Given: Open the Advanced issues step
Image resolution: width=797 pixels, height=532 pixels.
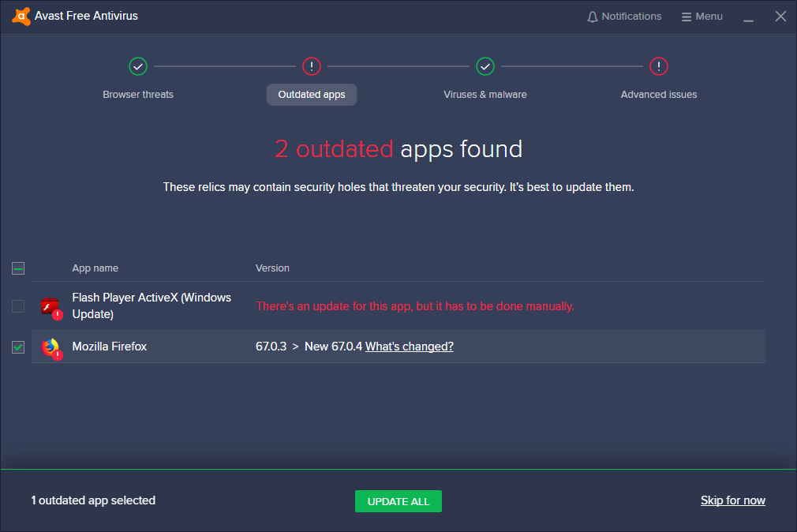Looking at the screenshot, I should pyautogui.click(x=659, y=95).
